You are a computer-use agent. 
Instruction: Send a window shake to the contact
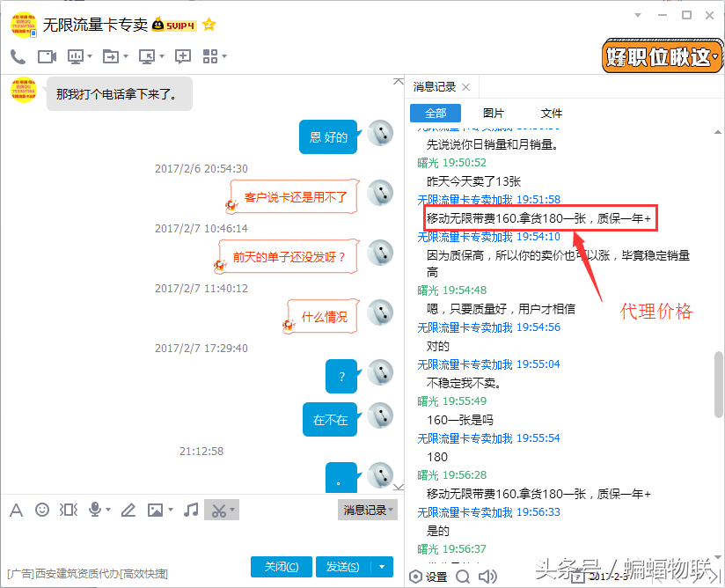pos(67,510)
